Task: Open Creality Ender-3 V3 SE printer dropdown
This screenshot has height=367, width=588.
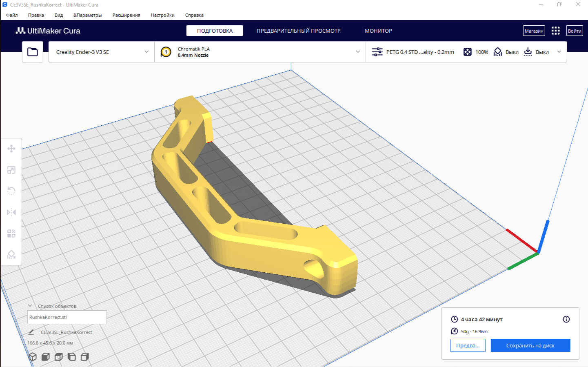Action: 102,52
